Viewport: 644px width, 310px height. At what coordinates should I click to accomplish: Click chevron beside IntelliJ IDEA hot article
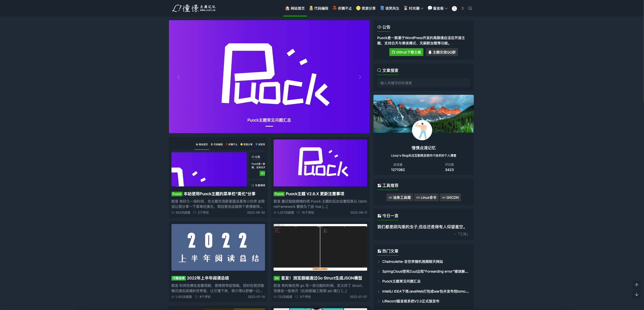(379, 292)
